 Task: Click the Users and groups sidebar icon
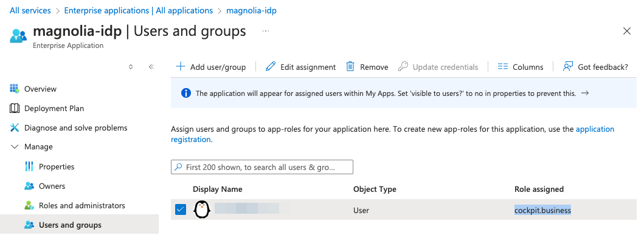coord(29,225)
